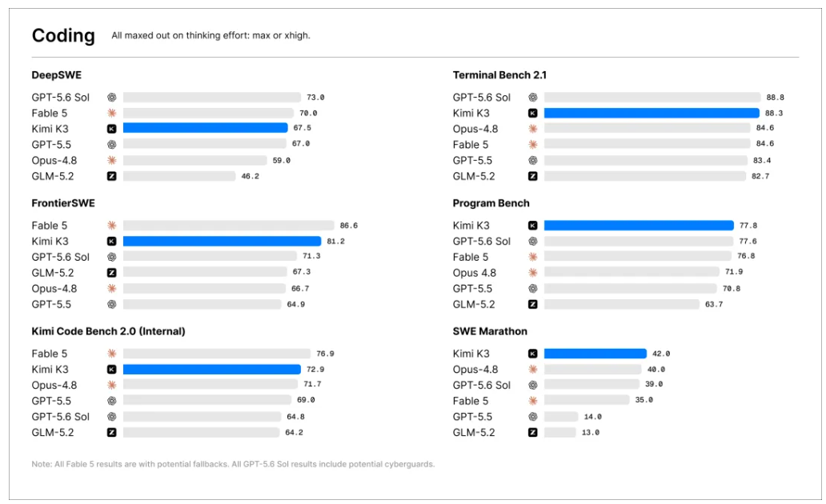
Task: Click the 77.8 score in Program Bench
Action: tap(748, 226)
